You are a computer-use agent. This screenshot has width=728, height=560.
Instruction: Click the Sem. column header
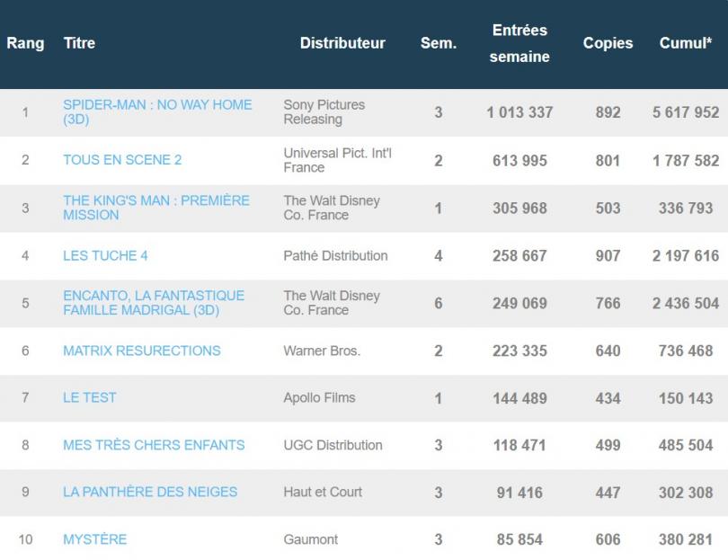[x=439, y=43]
